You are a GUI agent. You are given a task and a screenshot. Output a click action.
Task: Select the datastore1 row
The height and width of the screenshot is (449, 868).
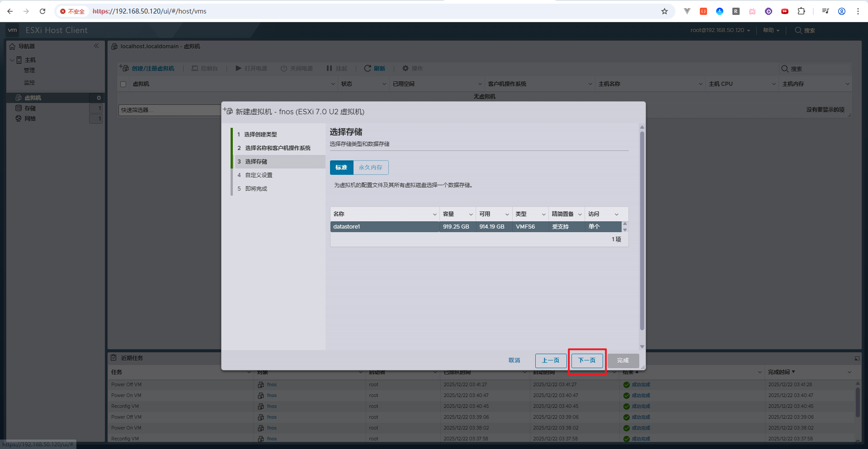coord(384,227)
